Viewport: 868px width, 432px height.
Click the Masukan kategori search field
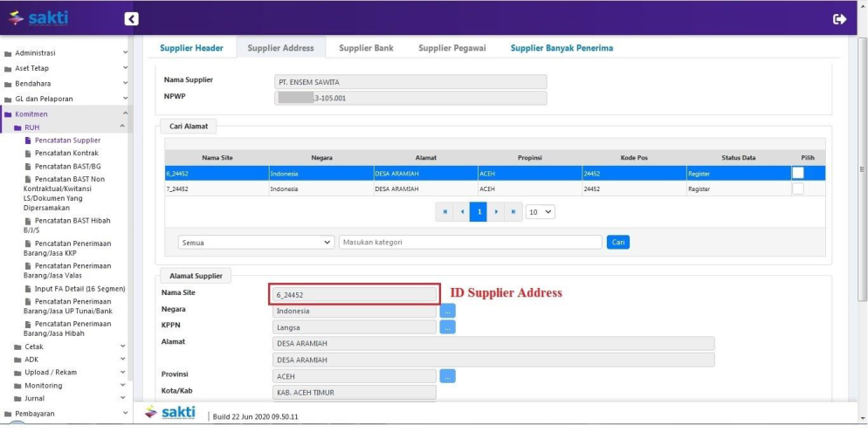click(x=470, y=243)
